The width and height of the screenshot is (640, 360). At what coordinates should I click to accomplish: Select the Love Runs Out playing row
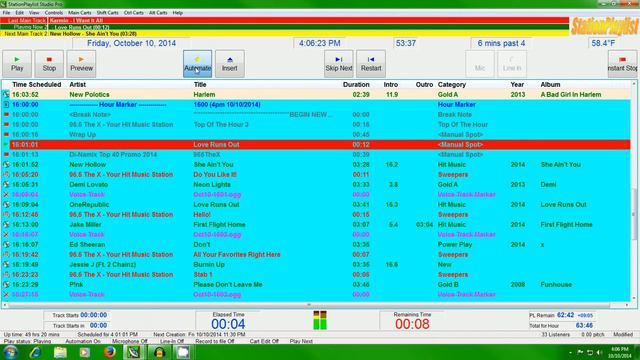tap(320, 144)
